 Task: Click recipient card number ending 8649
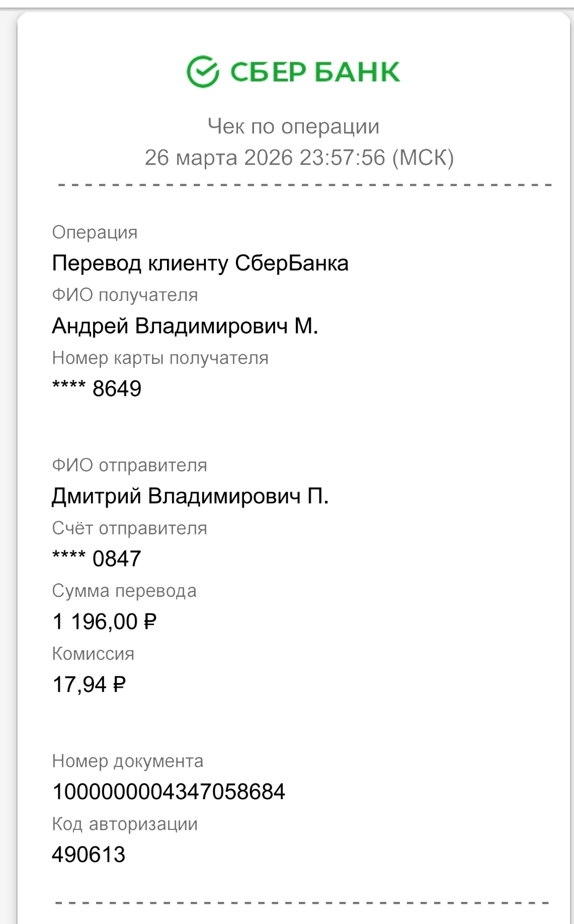pyautogui.click(x=97, y=389)
